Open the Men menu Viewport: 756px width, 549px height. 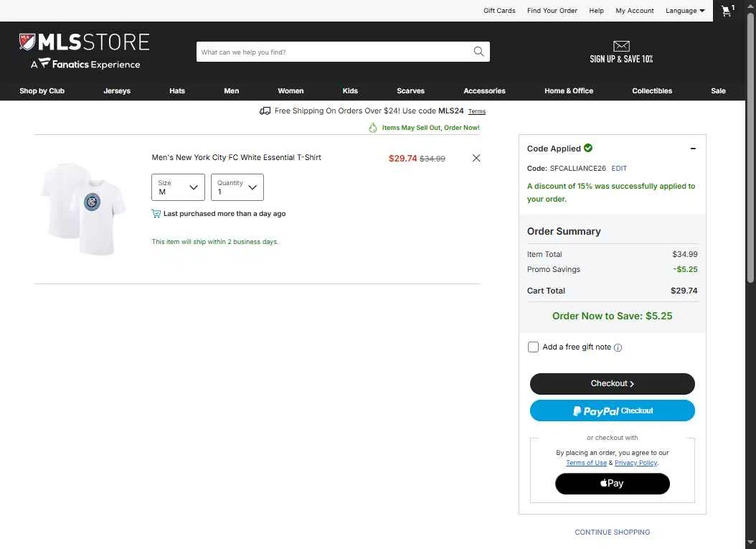(x=232, y=90)
